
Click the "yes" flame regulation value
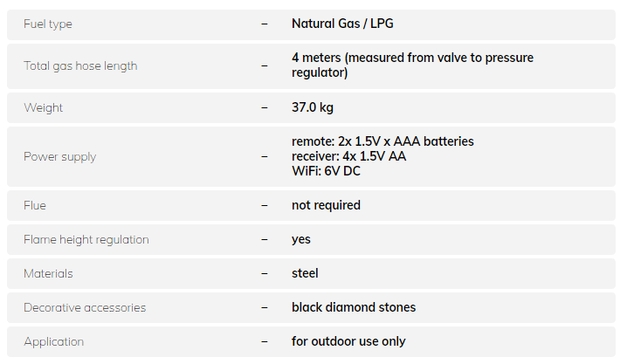point(301,240)
